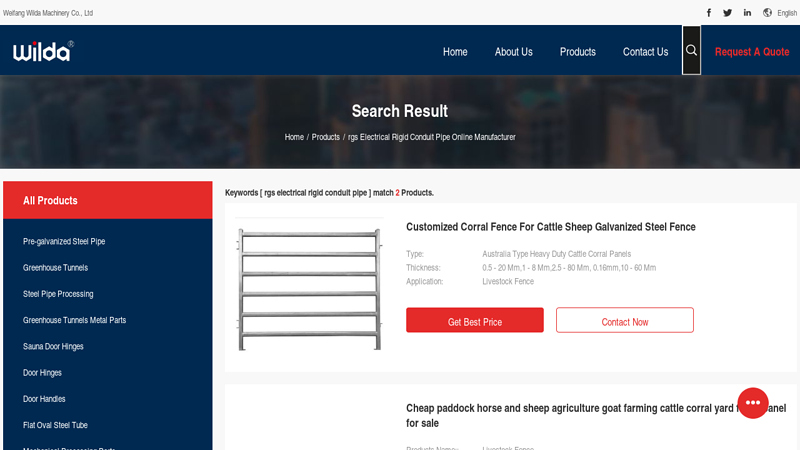The width and height of the screenshot is (800, 450).
Task: Select English language option
Action: pos(787,13)
